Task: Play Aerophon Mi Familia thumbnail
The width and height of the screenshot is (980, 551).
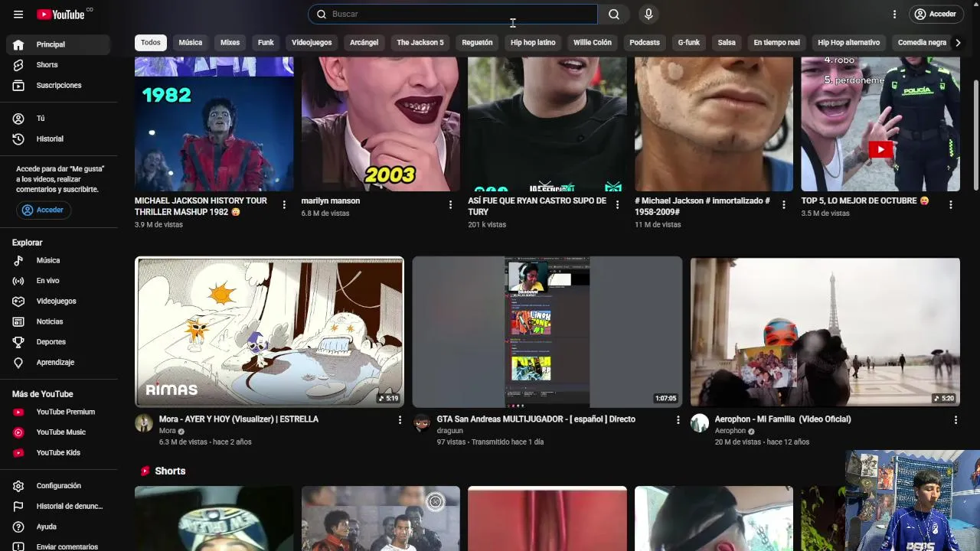Action: (x=825, y=332)
